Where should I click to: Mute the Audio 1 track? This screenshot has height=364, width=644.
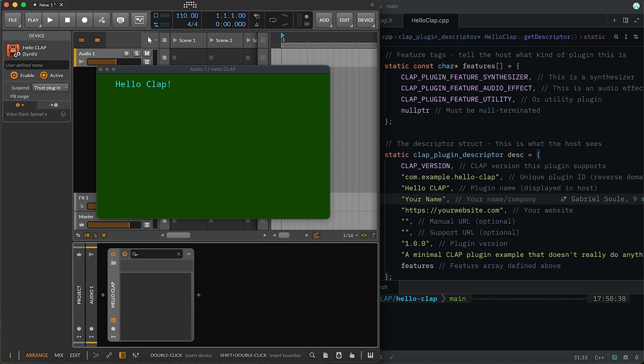coord(147,54)
